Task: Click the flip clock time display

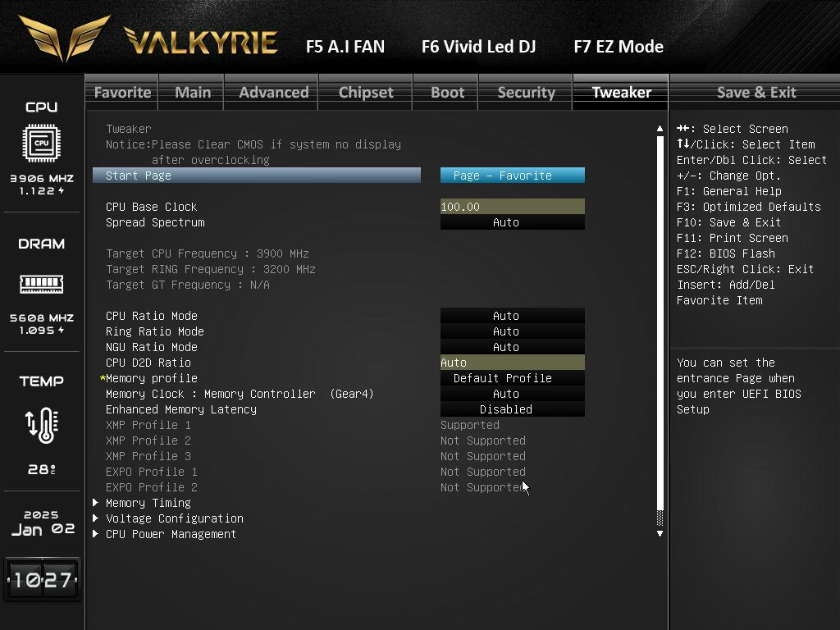Action: (x=42, y=580)
